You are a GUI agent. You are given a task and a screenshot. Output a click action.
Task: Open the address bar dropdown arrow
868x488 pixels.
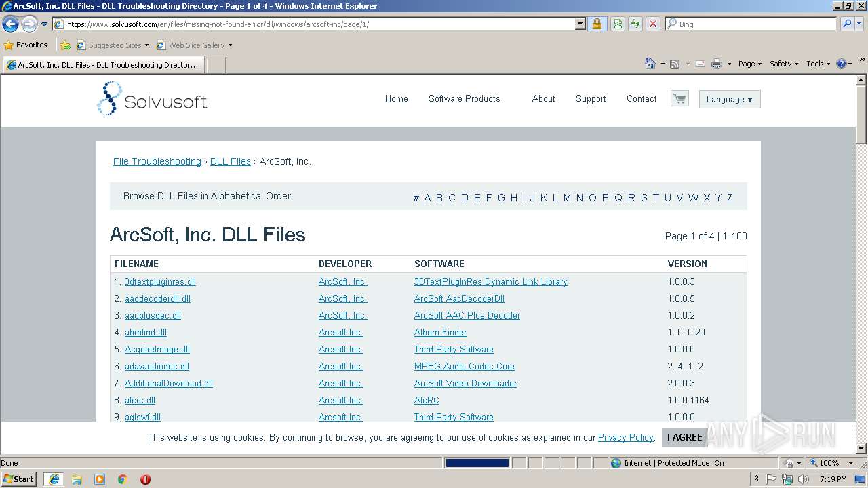click(x=580, y=24)
